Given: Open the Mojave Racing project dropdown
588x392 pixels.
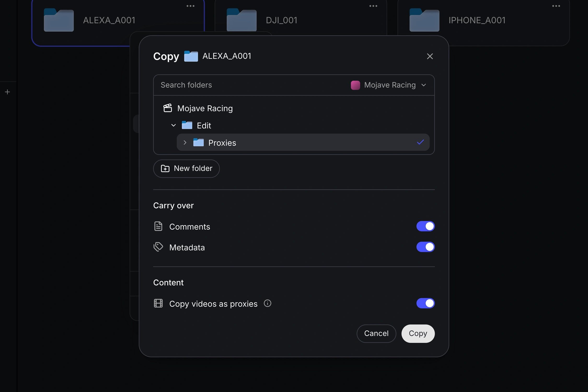Looking at the screenshot, I should coord(388,85).
